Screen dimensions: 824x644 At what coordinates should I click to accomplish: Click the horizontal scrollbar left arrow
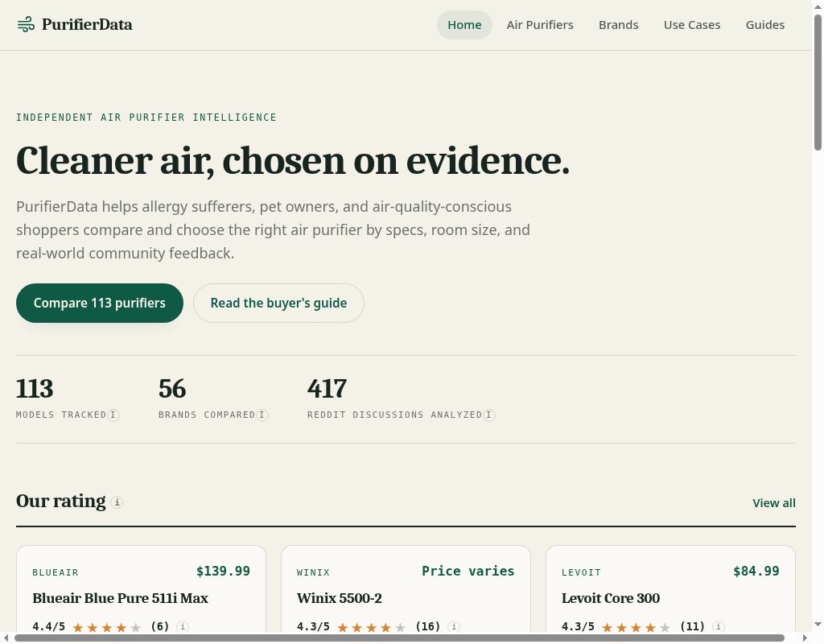(6, 638)
